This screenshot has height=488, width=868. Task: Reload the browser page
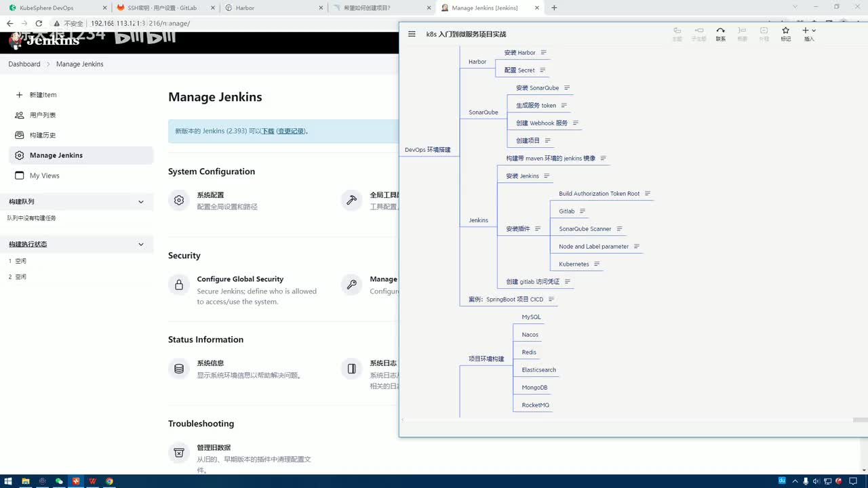coord(39,23)
